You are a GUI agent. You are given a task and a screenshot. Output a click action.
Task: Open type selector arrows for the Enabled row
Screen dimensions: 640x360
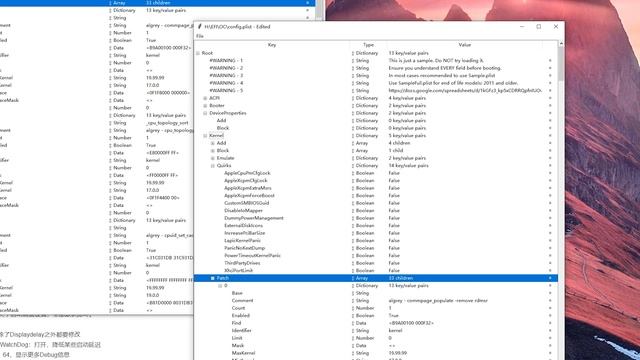(353, 316)
